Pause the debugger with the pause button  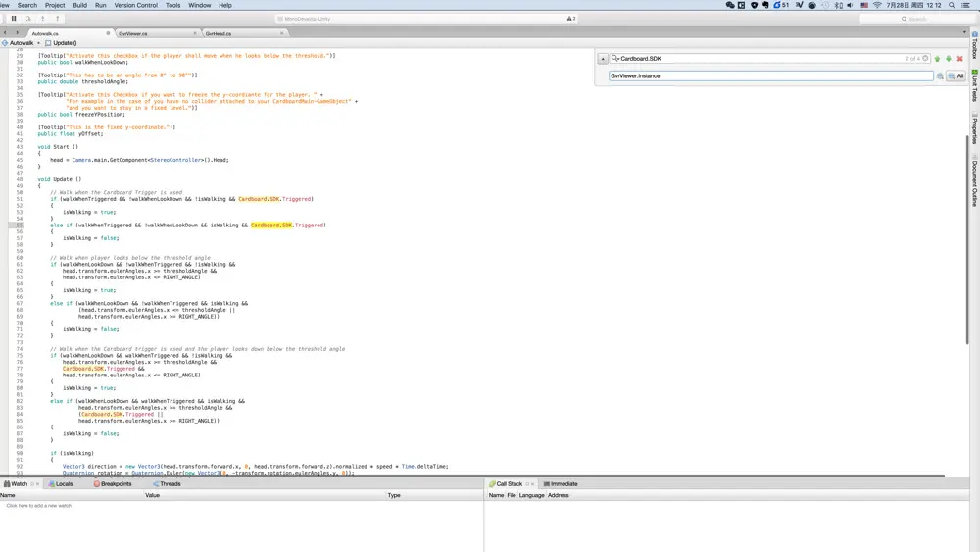point(13,18)
